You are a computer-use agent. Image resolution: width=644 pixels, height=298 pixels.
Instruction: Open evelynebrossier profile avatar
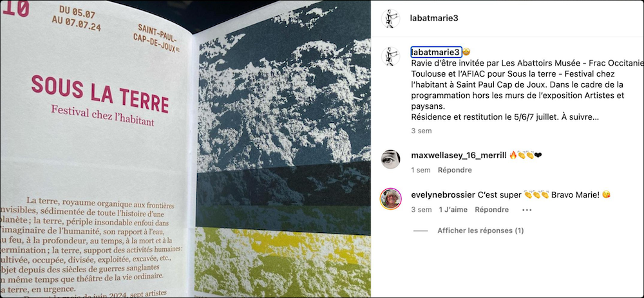pos(390,199)
